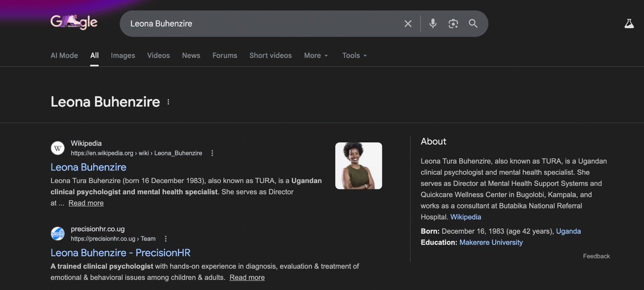Click the precisionhr.co.ug favicon
This screenshot has width=644, height=290.
pos(58,234)
